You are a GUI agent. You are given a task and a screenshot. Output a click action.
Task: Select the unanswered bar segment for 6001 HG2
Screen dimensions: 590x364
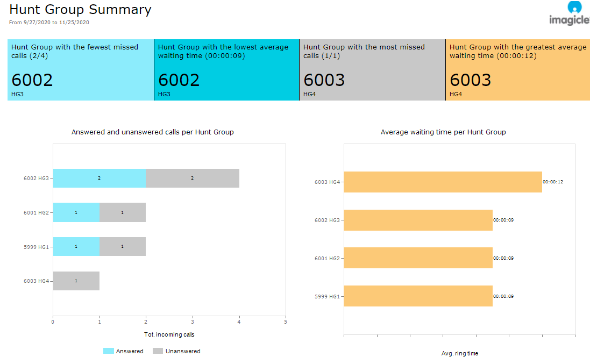pos(122,212)
